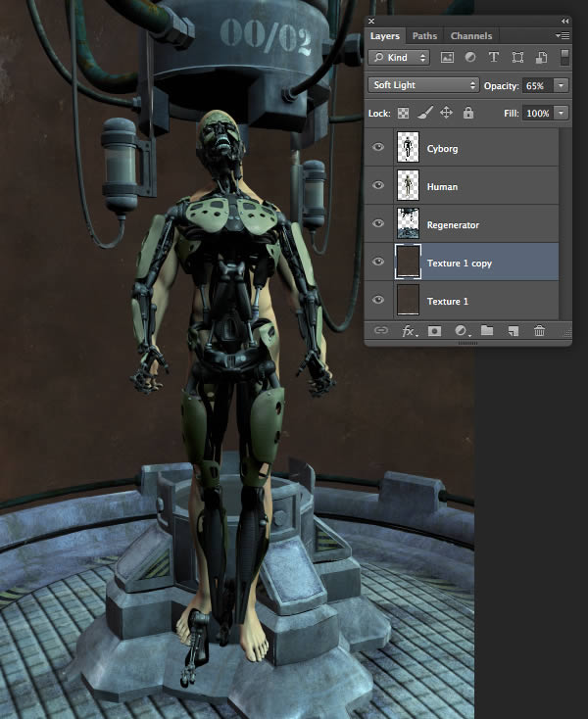The image size is (588, 719).
Task: Click the link layers icon
Action: [380, 331]
